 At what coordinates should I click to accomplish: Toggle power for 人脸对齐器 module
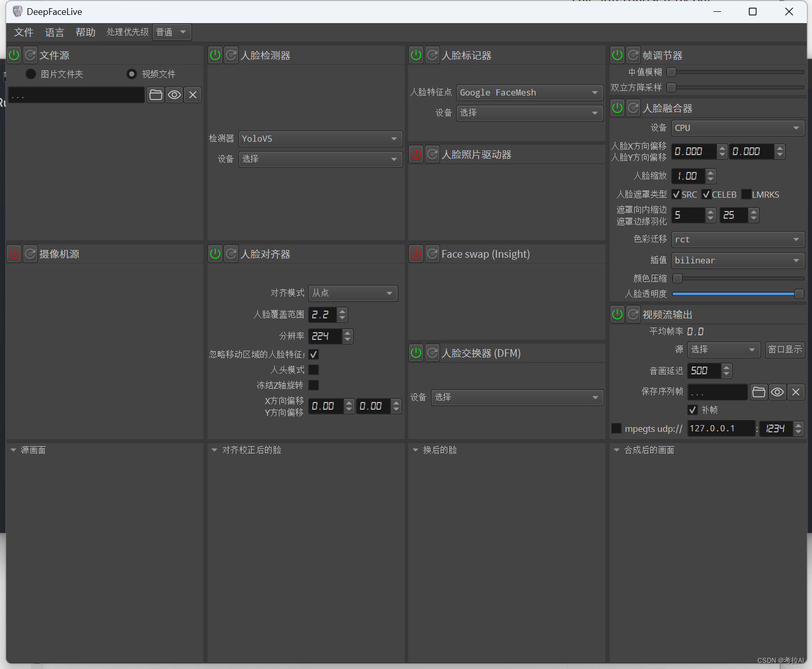point(215,254)
